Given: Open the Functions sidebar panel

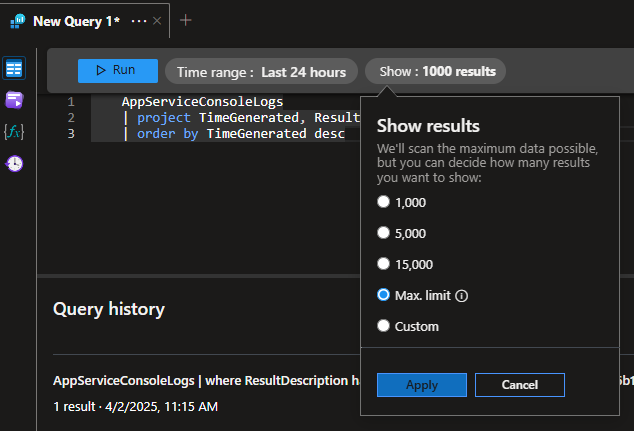Looking at the screenshot, I should tap(14, 132).
